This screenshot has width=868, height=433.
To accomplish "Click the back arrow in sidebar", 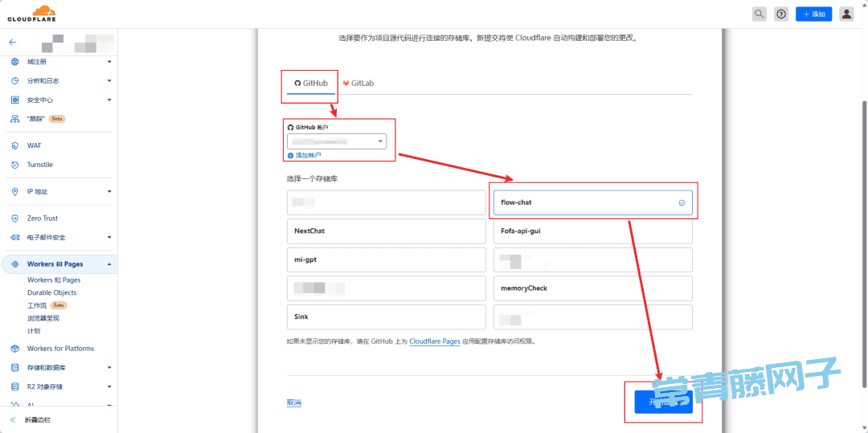I will [13, 42].
